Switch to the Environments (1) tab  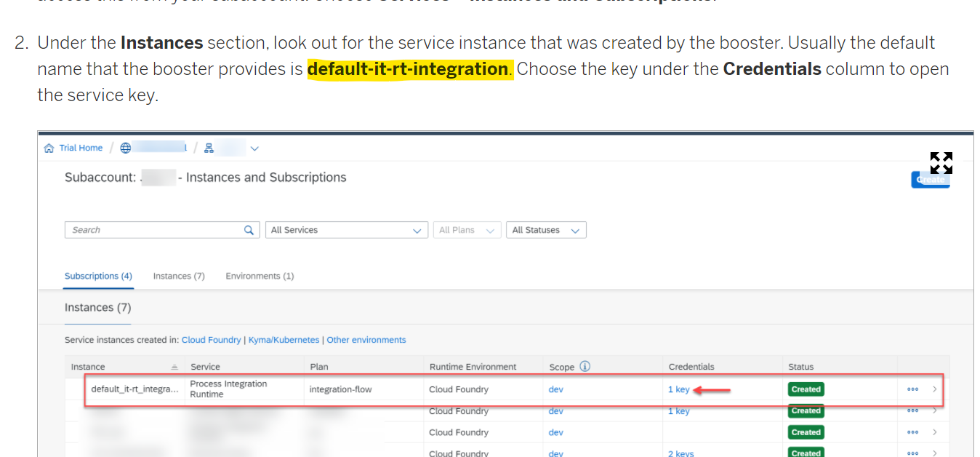[260, 276]
